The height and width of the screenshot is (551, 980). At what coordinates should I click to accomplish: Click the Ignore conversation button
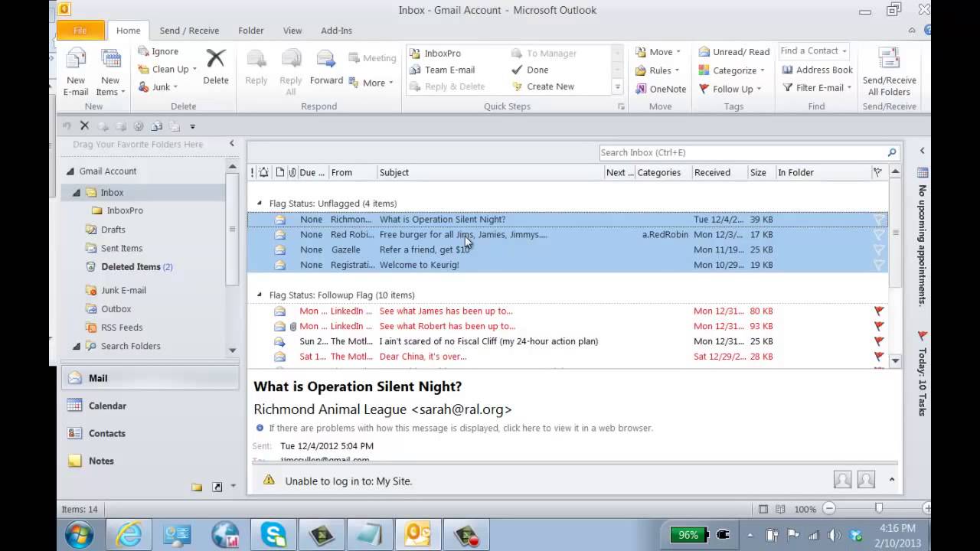tap(158, 51)
